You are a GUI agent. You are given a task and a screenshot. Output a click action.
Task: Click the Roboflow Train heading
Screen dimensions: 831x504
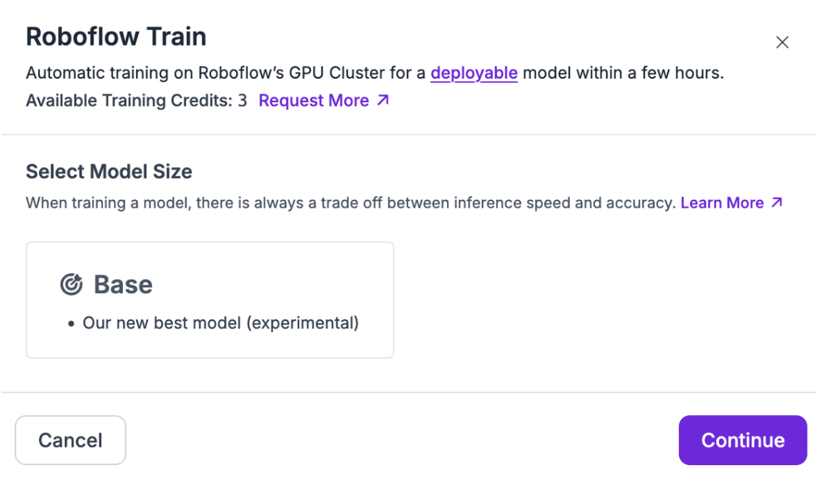tap(116, 37)
